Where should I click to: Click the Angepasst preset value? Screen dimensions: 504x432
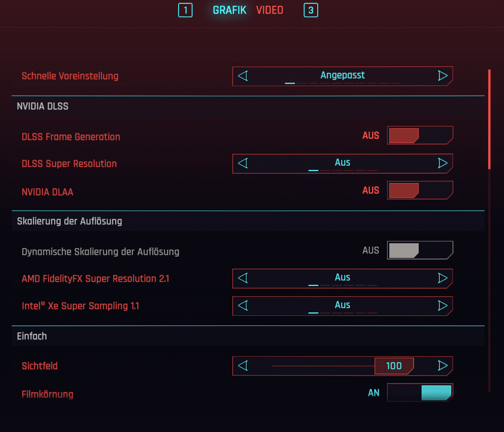343,75
